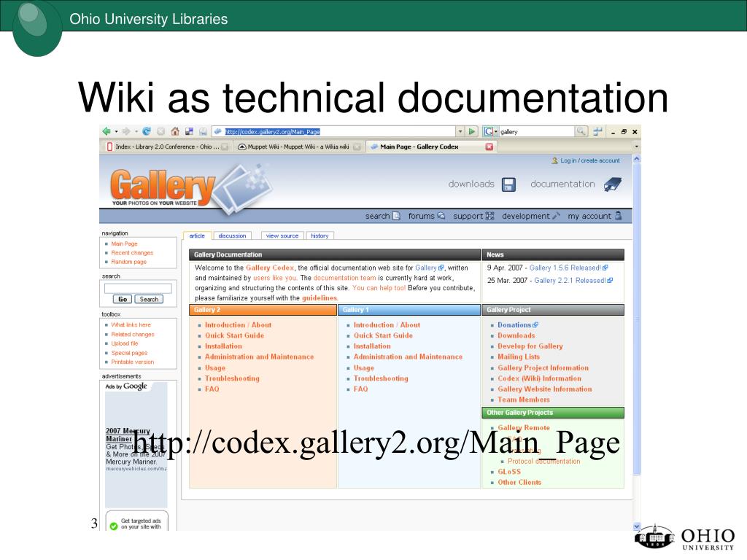Open Upload file link
Viewport: 747px width, 560px height.
(125, 343)
